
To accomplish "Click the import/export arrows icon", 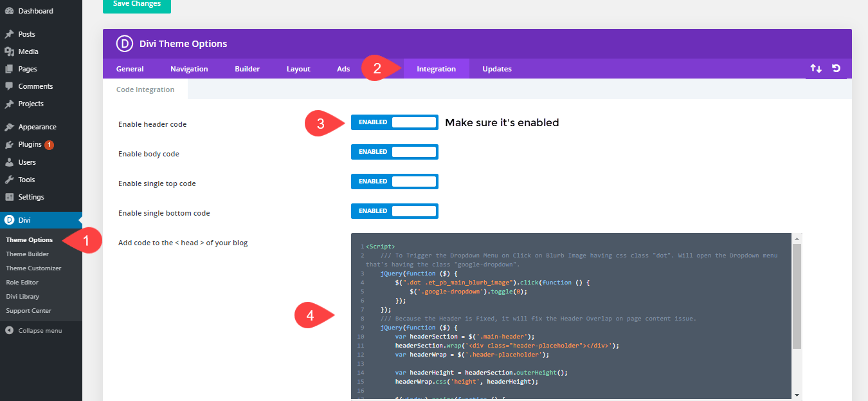I will click(x=816, y=68).
